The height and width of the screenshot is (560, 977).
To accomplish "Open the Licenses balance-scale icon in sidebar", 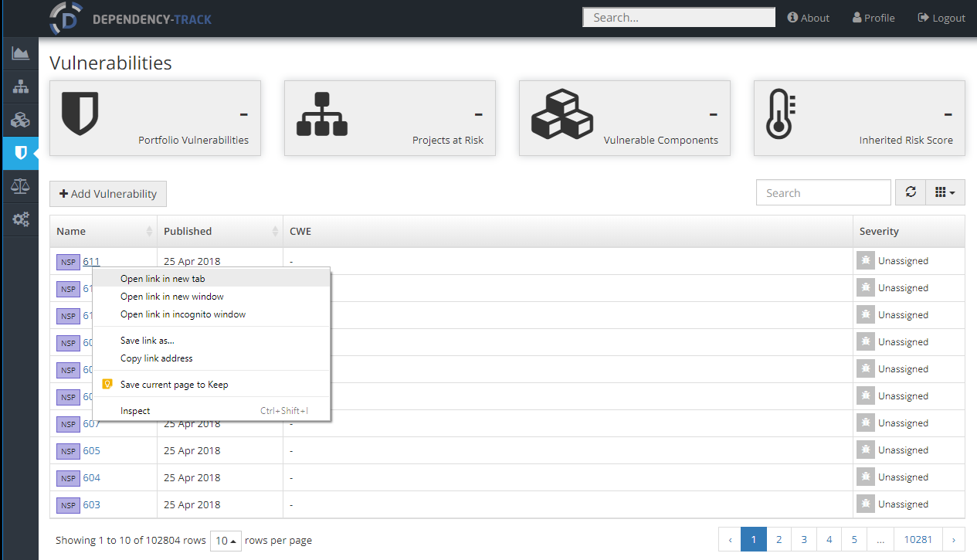I will coord(20,186).
